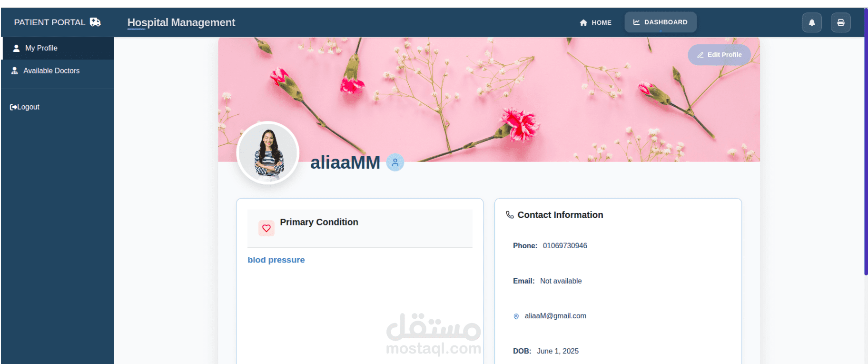Click the pencil icon in Edit Profile
This screenshot has height=364, width=868.
(700, 55)
